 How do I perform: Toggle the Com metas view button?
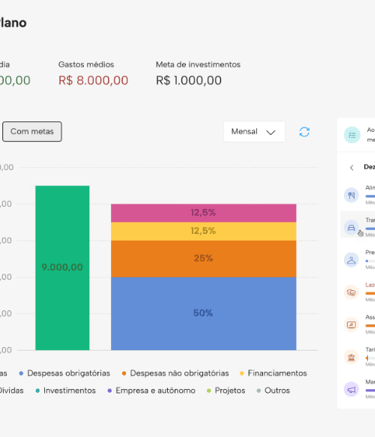tap(32, 132)
